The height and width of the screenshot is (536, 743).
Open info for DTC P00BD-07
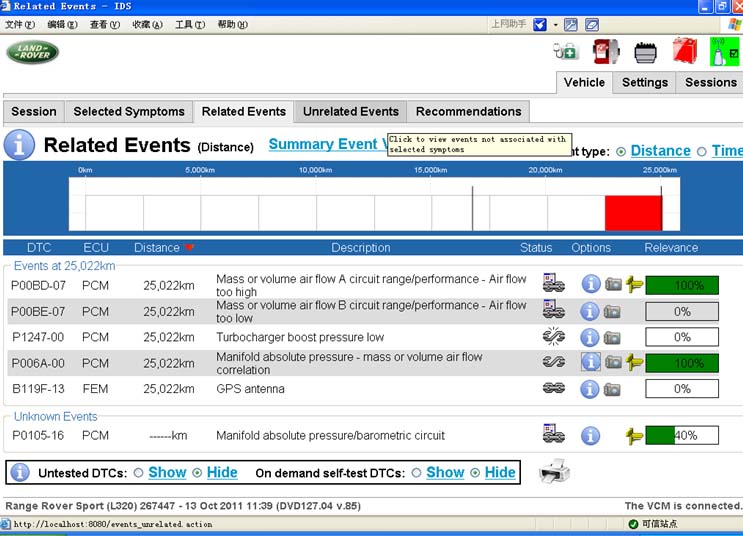[x=591, y=284]
